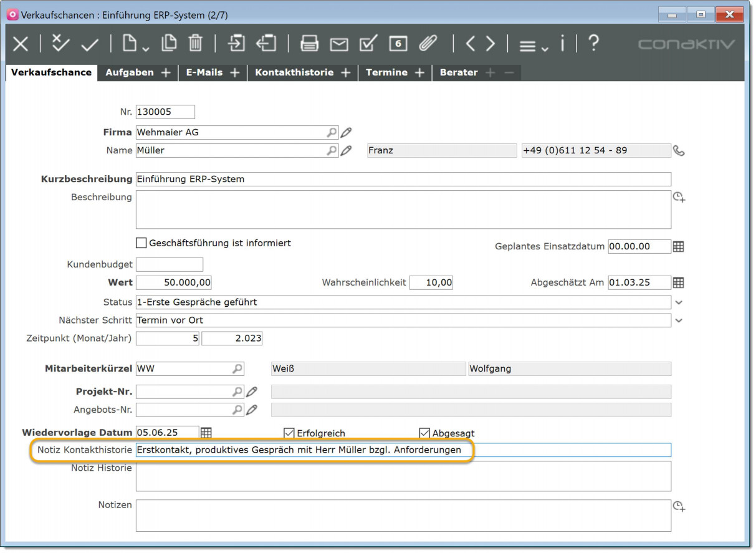The width and height of the screenshot is (756, 553).
Task: Uncheck the Abgesagt checkbox
Action: tap(424, 433)
